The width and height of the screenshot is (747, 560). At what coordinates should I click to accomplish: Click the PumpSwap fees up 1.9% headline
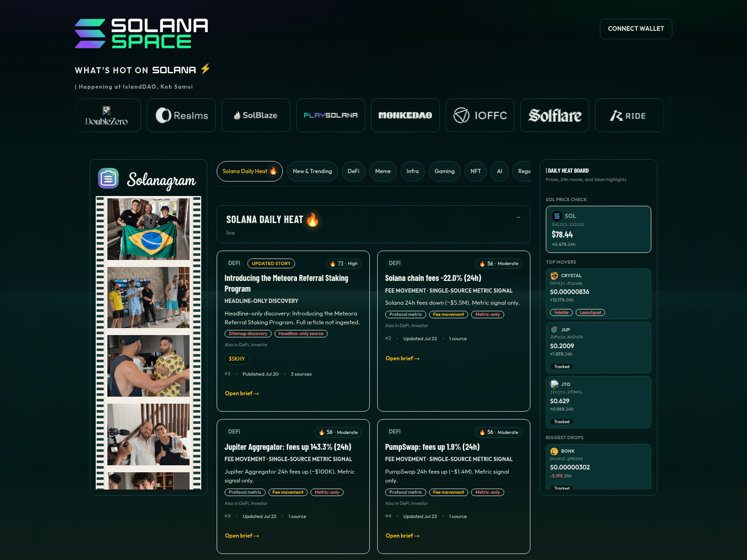(x=432, y=447)
